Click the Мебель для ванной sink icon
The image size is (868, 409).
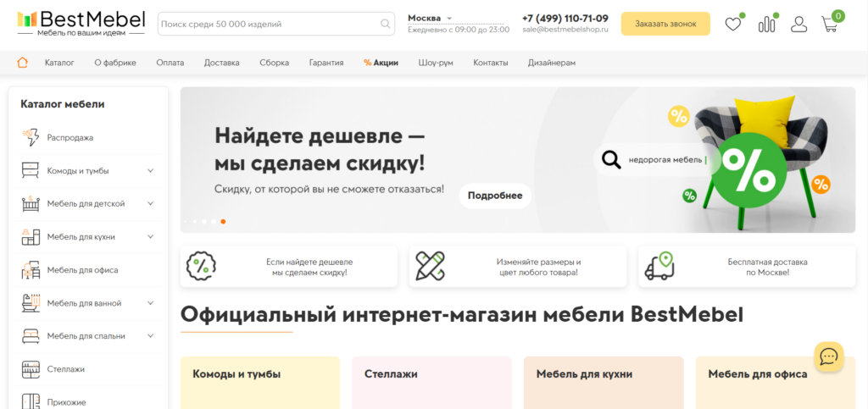click(x=31, y=303)
